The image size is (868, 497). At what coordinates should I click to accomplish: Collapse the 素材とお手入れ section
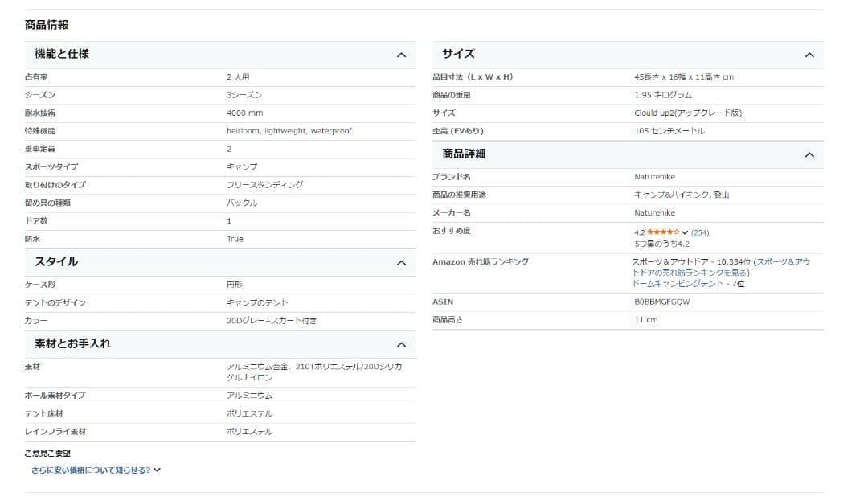(x=402, y=343)
